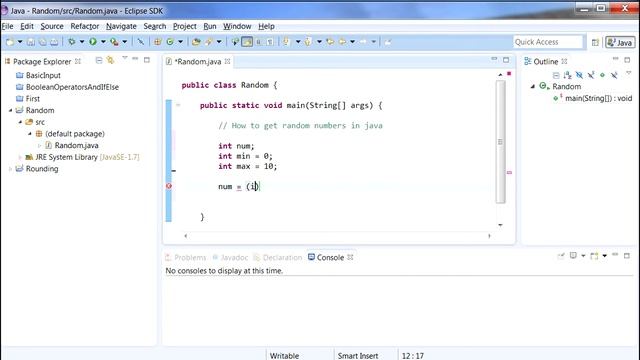Open the New Java Class dropdown arrow
This screenshot has height=360, width=640.
[x=180, y=42]
